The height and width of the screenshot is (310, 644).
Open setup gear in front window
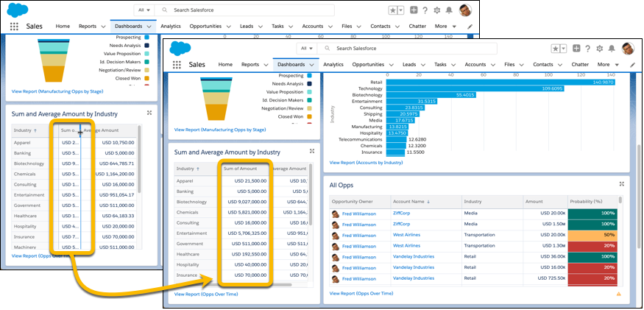(600, 49)
